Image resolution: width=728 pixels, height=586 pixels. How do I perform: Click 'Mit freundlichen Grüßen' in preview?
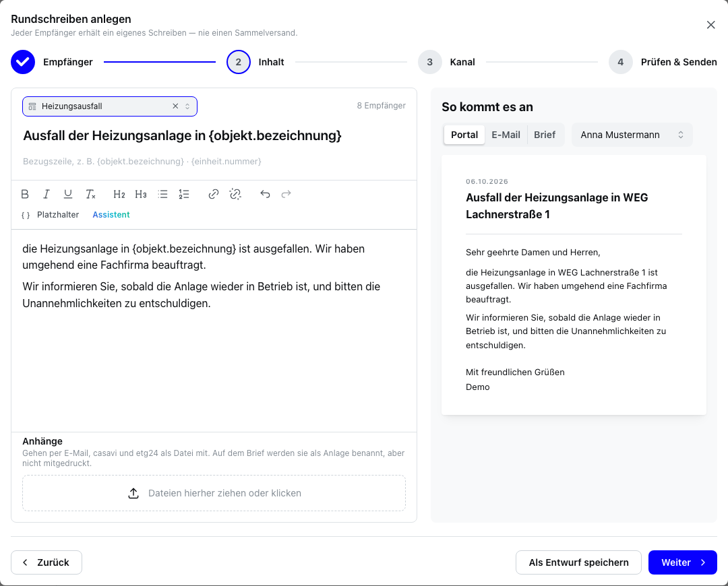coord(515,372)
